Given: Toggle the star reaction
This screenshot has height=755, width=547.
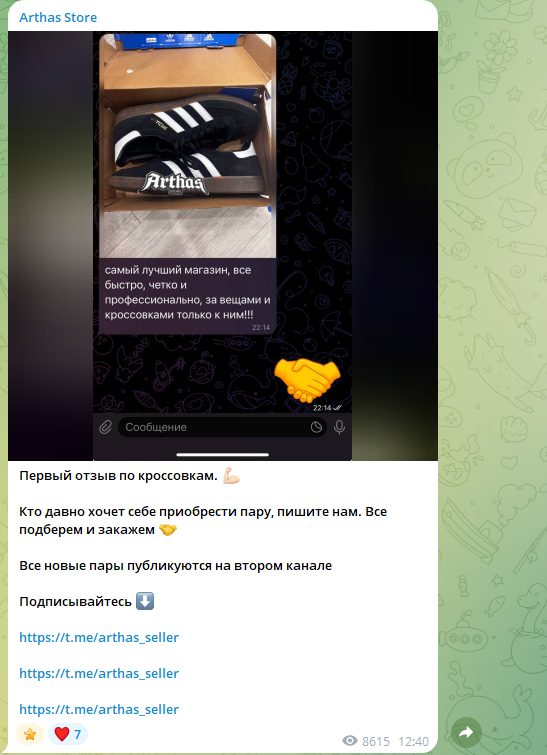Looking at the screenshot, I should click(30, 734).
